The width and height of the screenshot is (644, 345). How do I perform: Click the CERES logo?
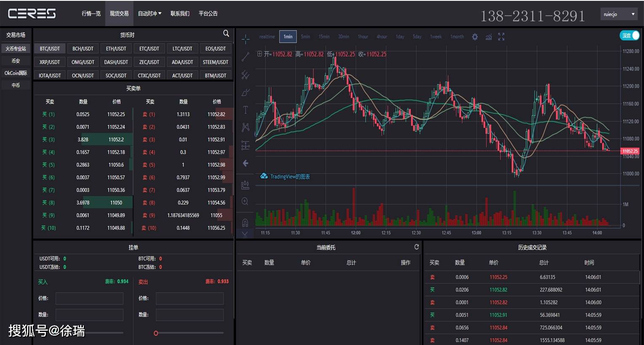32,13
